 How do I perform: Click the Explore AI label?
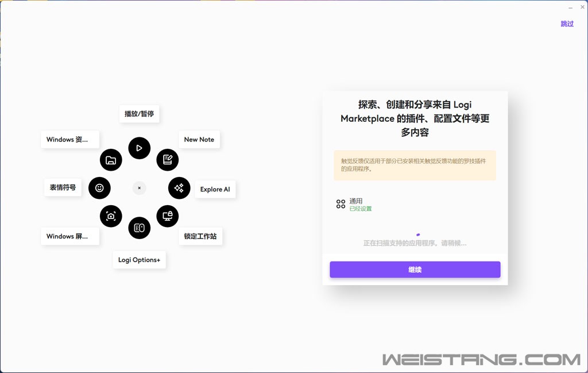(x=215, y=189)
